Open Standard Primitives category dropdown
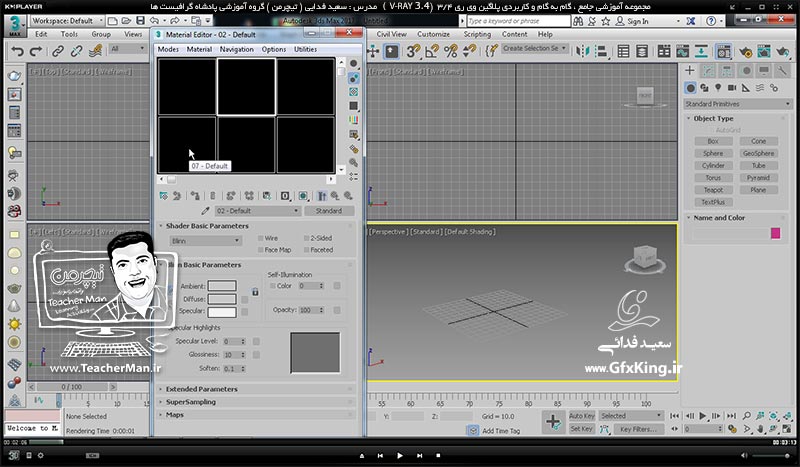 [x=737, y=104]
